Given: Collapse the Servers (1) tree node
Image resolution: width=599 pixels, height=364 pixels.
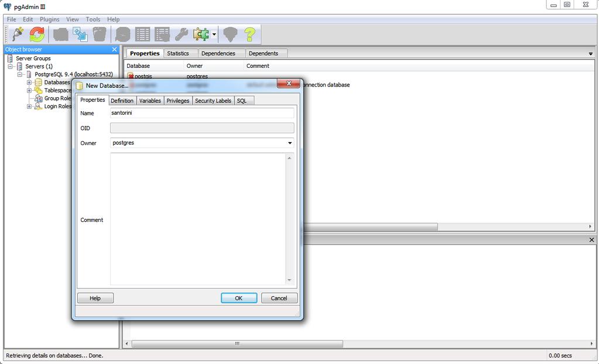Looking at the screenshot, I should pyautogui.click(x=11, y=66).
